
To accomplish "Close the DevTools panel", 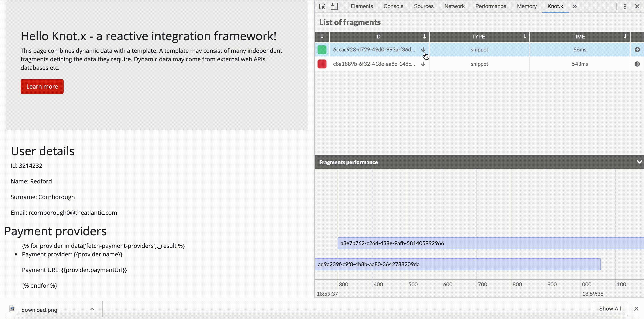I will point(637,6).
